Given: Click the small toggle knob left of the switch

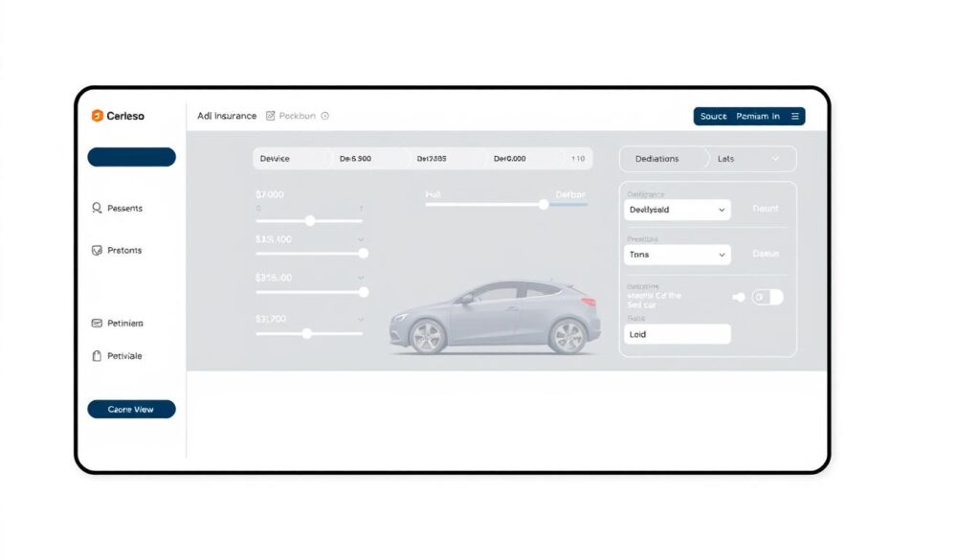Looking at the screenshot, I should coord(738,297).
